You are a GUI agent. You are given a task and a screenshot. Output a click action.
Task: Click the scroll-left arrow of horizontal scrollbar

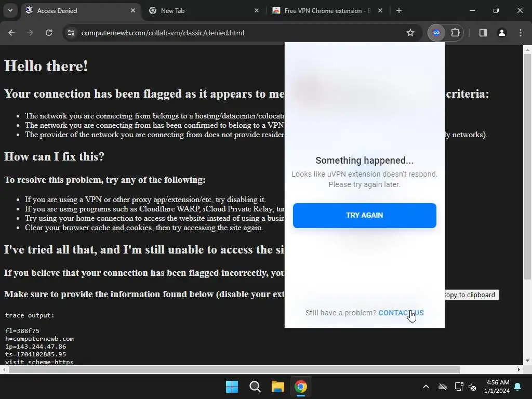point(4,369)
